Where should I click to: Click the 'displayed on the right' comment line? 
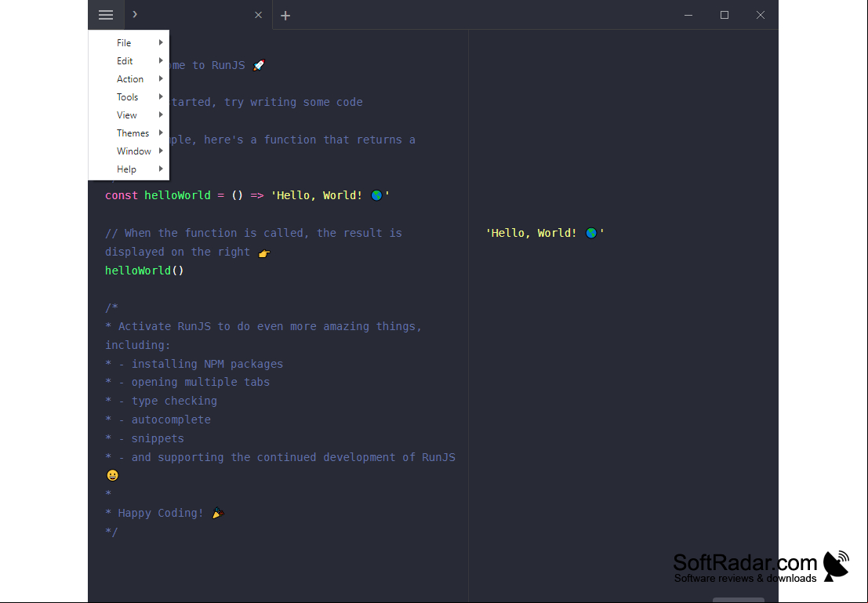(x=187, y=252)
